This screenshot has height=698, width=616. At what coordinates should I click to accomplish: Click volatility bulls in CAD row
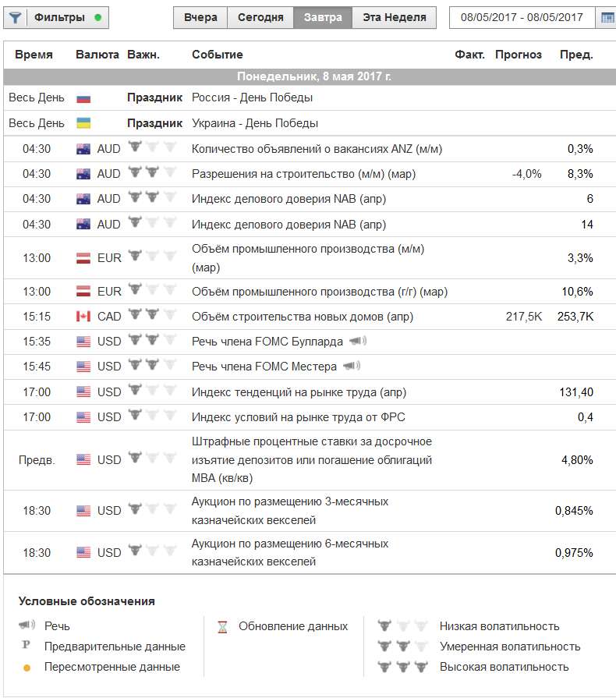(152, 314)
